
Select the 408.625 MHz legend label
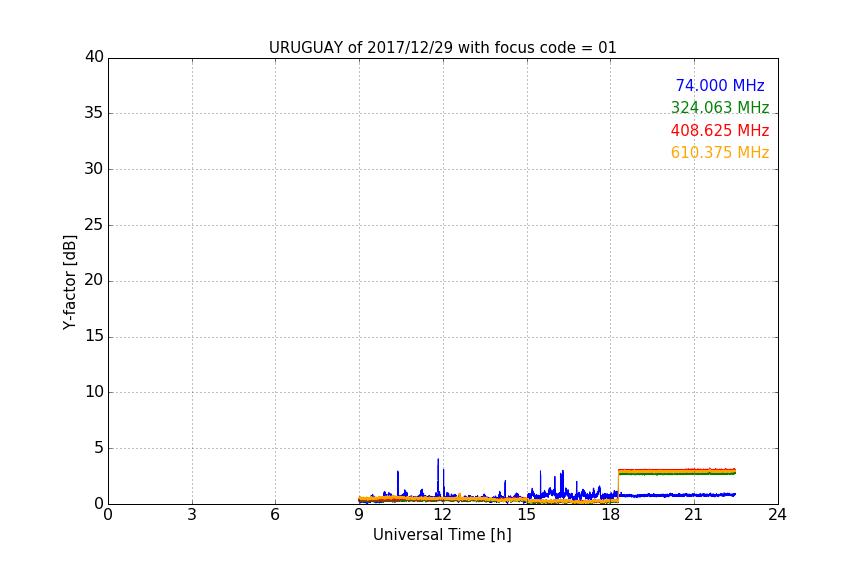(x=720, y=131)
